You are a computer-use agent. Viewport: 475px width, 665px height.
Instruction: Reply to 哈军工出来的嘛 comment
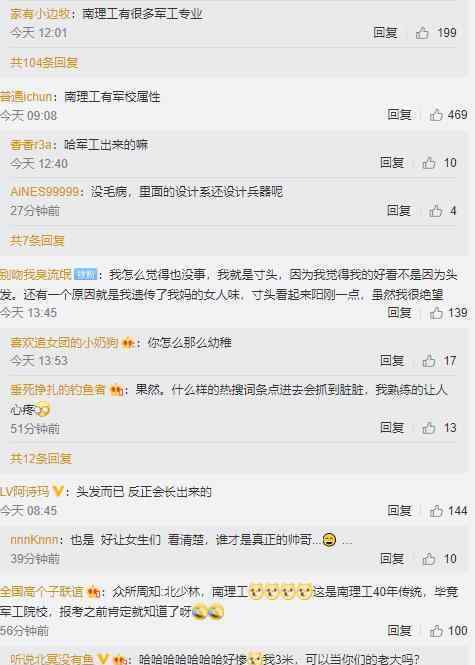(392, 162)
